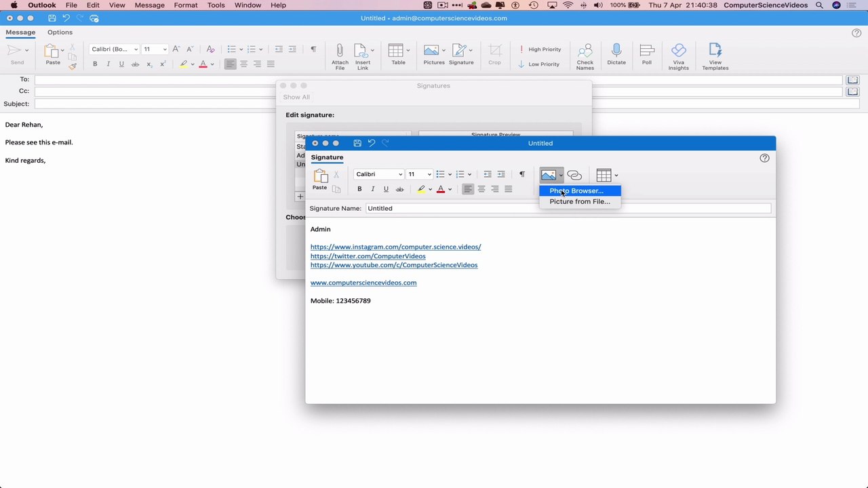868x488 pixels.
Task: Click the Poll icon
Action: [x=647, y=54]
